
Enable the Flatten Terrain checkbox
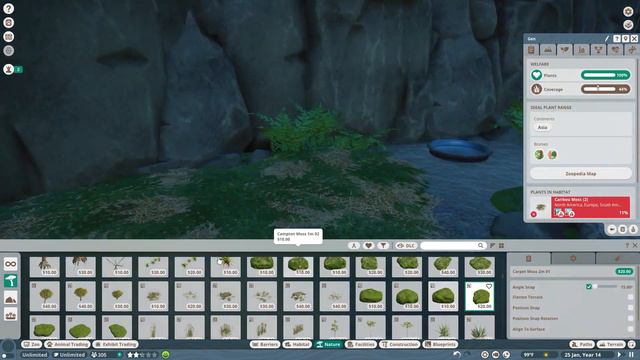pyautogui.click(x=630, y=297)
